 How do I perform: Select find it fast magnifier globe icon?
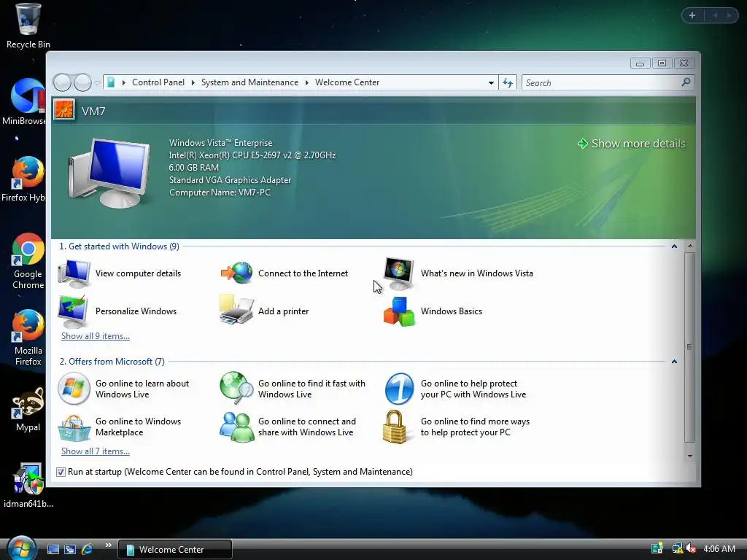(x=237, y=388)
